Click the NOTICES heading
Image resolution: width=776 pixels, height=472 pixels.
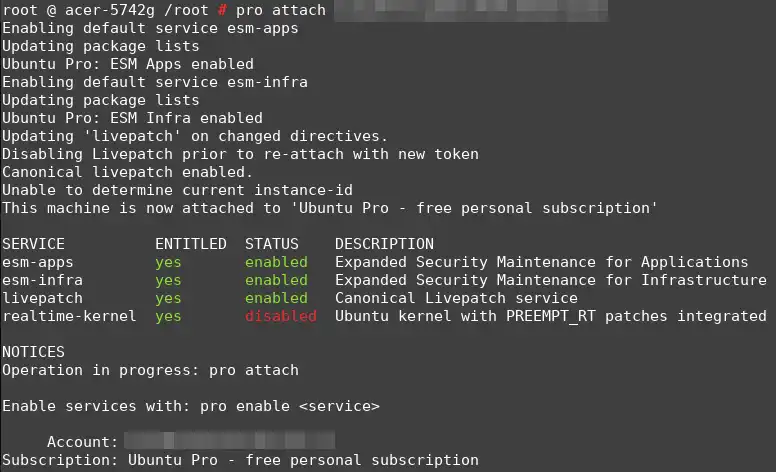(33, 352)
